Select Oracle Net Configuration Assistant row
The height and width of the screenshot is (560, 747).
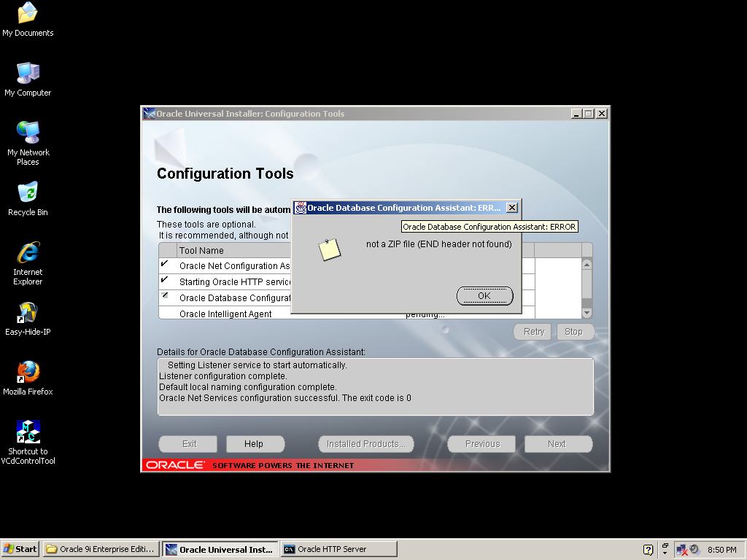pyautogui.click(x=234, y=266)
